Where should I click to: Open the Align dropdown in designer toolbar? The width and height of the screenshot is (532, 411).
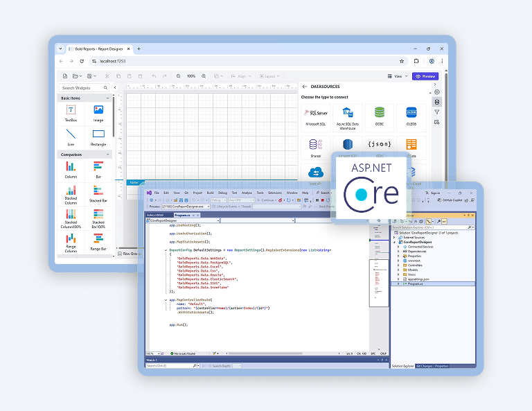click(x=241, y=76)
